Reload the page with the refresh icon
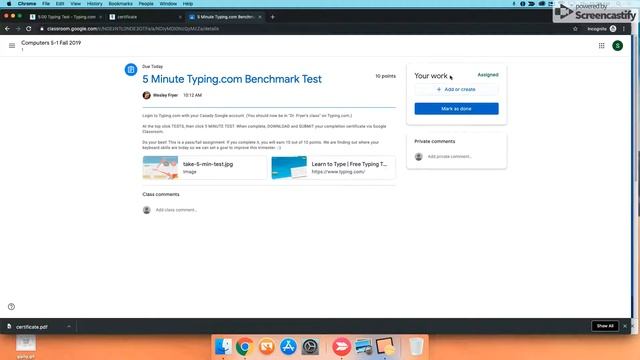This screenshot has height=360, width=640. click(29, 29)
